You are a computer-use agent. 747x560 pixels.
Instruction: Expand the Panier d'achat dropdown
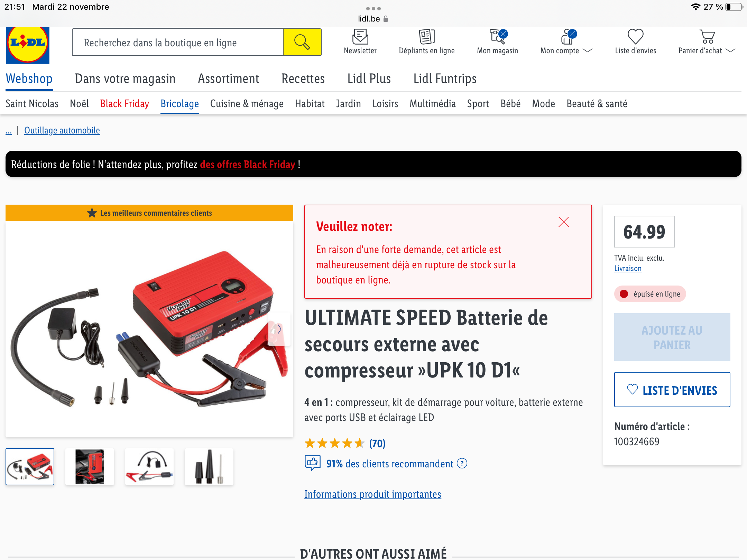[x=730, y=50]
